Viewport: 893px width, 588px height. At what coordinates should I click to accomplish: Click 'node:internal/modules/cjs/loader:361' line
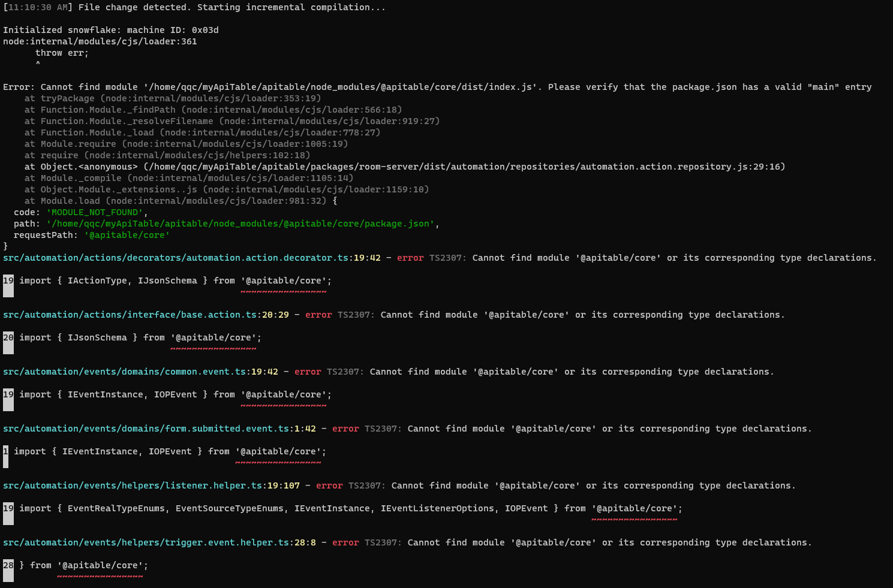(x=100, y=41)
